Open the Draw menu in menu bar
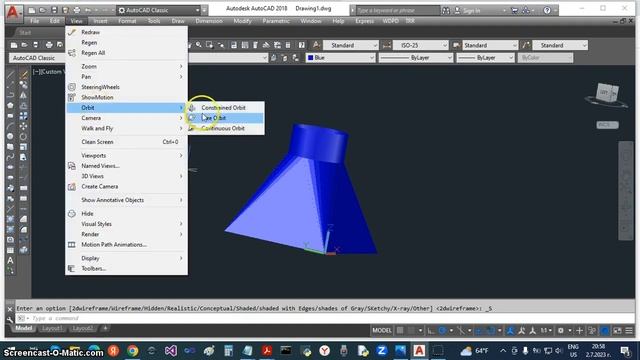The image size is (640, 360). click(x=178, y=21)
